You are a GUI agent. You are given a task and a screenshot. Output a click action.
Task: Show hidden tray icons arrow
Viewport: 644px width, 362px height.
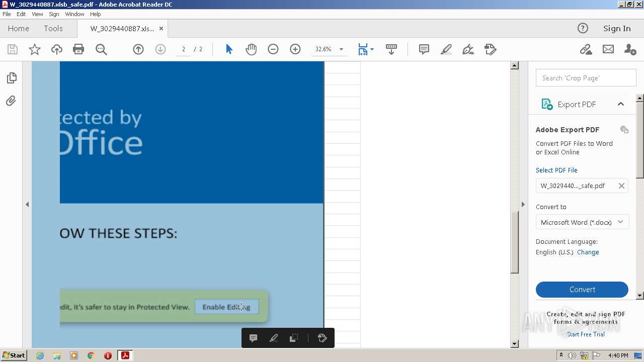pos(561,355)
